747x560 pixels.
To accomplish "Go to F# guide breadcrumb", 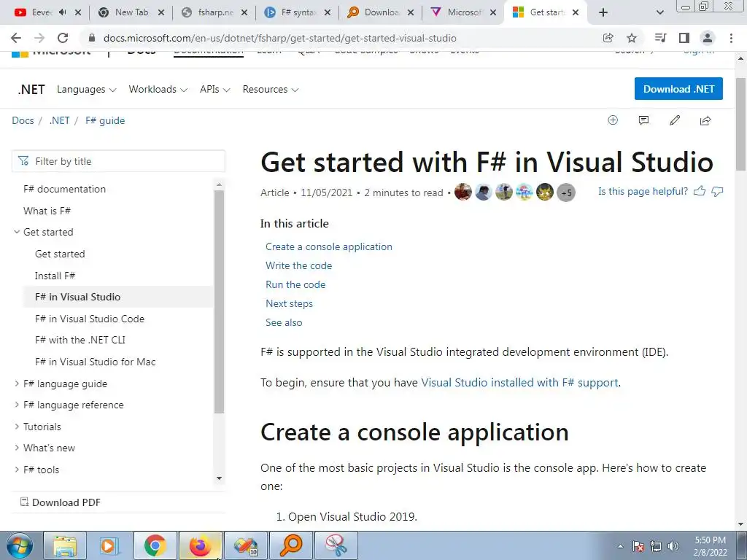I will [105, 120].
